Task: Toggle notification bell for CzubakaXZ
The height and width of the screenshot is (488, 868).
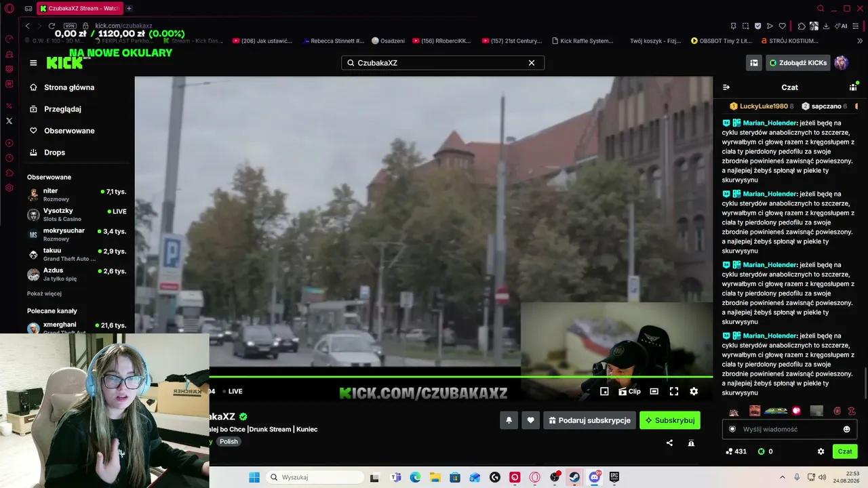Action: [509, 420]
